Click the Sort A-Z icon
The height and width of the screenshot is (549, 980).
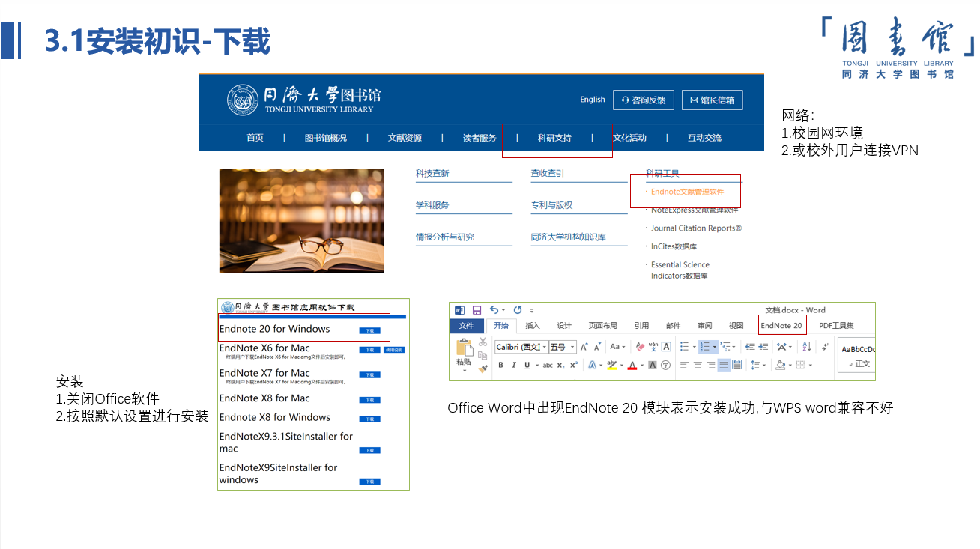[x=806, y=346]
